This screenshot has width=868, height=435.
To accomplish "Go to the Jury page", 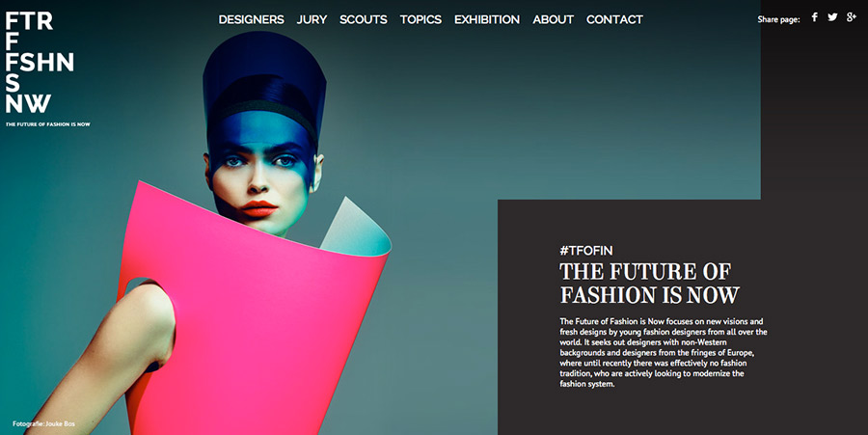I will [x=312, y=19].
